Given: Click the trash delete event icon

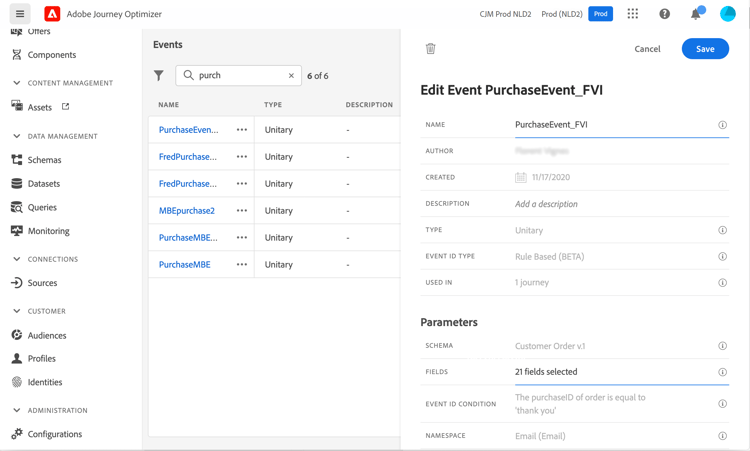Looking at the screenshot, I should (x=431, y=49).
